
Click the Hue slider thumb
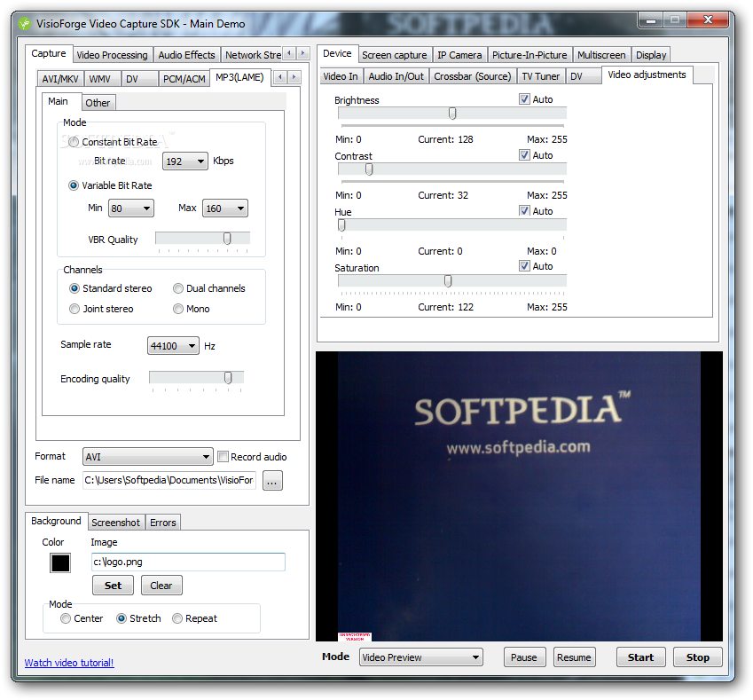point(341,224)
